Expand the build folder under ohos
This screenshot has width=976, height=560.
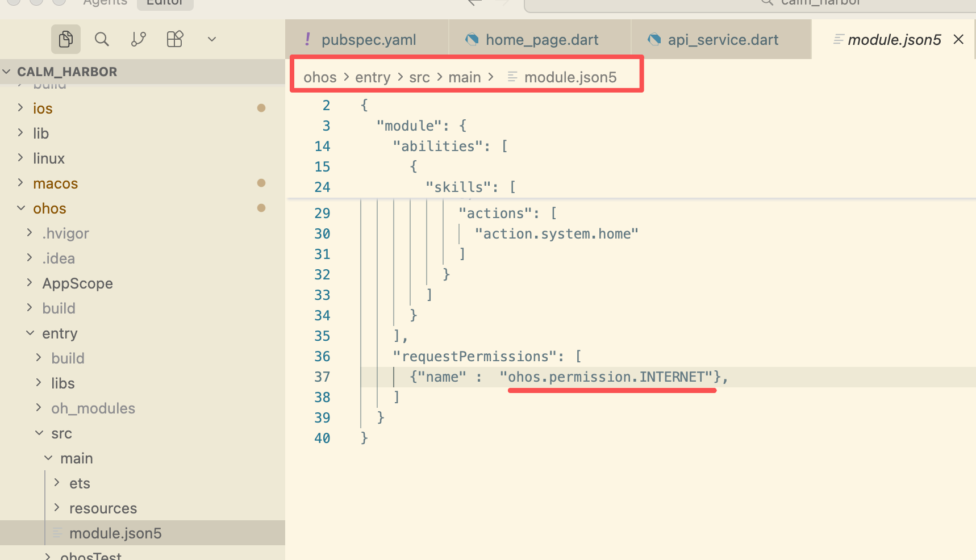pyautogui.click(x=143, y=308)
